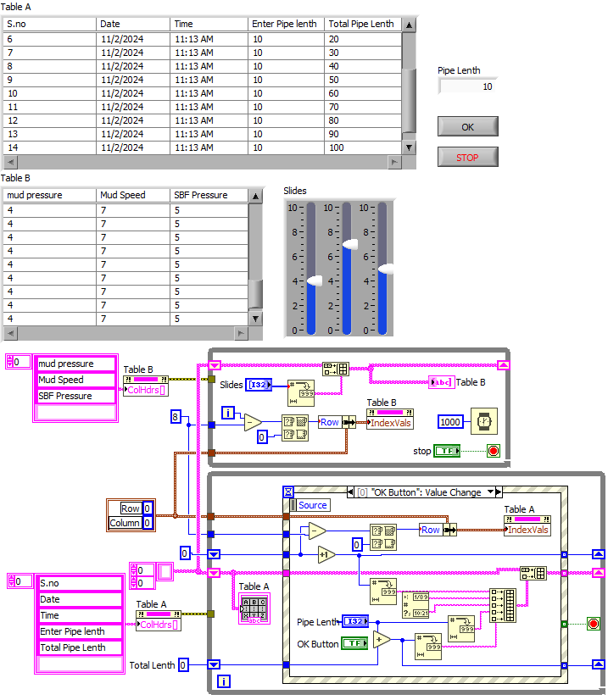Viewport: 608px width, 700px height.
Task: Click the Bundle node after Row in upper loop
Action: 349,422
